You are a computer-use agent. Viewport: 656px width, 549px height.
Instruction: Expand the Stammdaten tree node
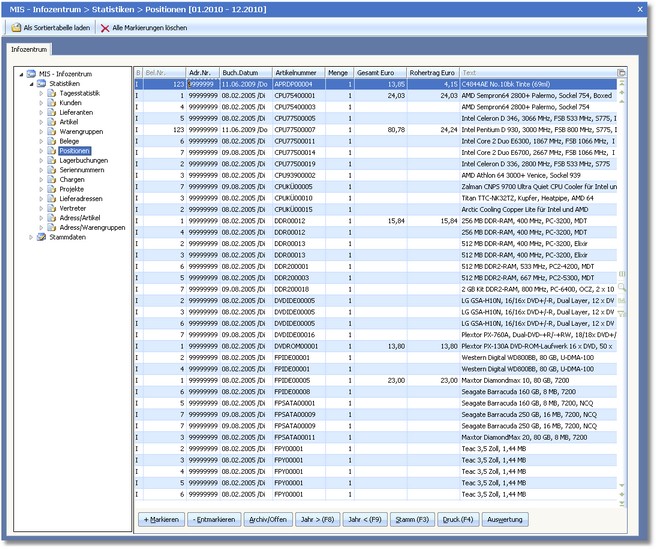pyautogui.click(x=30, y=237)
